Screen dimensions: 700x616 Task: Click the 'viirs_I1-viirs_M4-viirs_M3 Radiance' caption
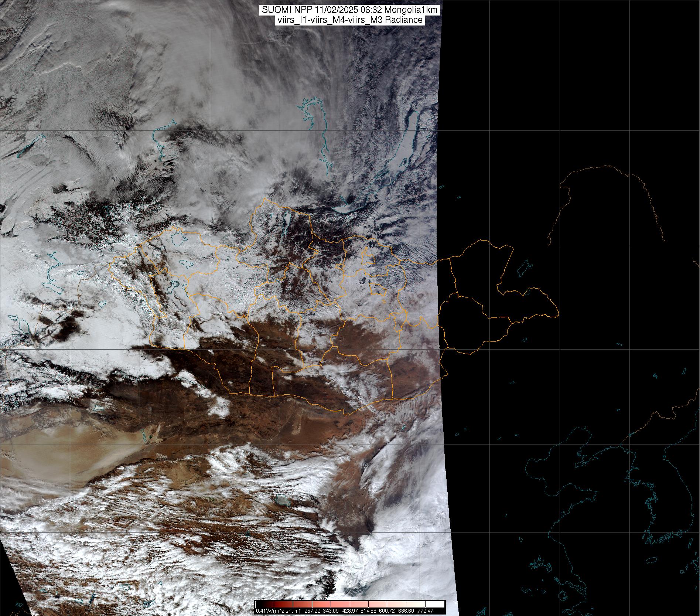(x=349, y=20)
